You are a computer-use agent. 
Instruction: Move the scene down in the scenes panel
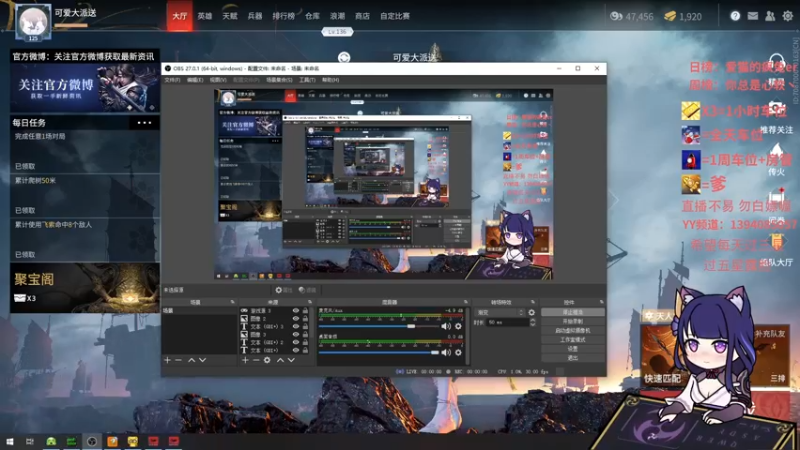point(203,360)
